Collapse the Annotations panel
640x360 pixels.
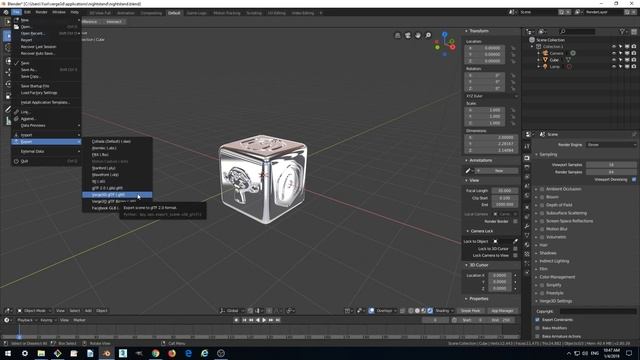pos(480,160)
